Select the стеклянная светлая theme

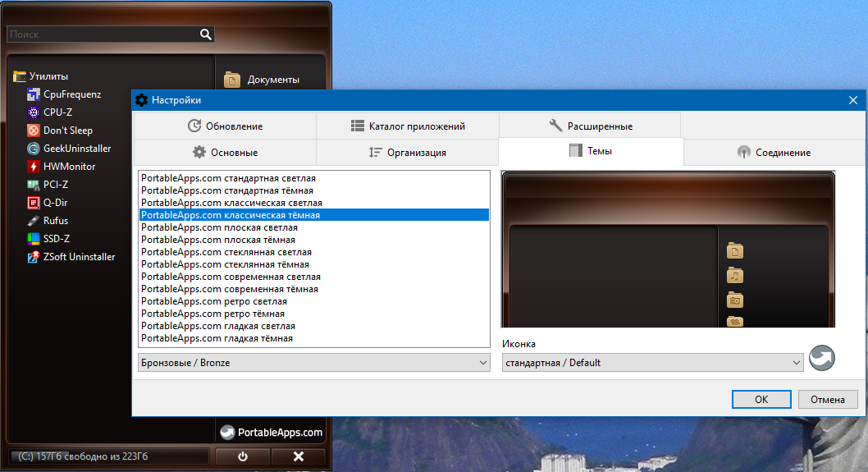coord(314,252)
